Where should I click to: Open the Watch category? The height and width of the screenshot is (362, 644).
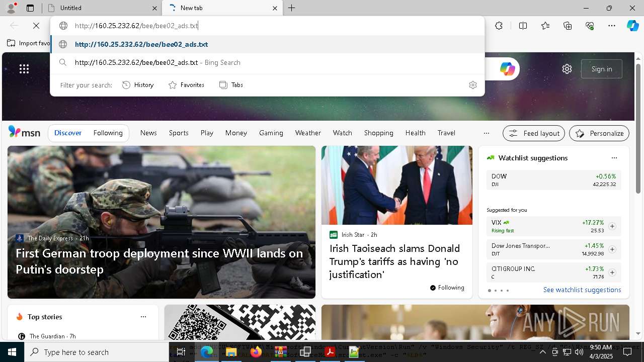pos(343,133)
